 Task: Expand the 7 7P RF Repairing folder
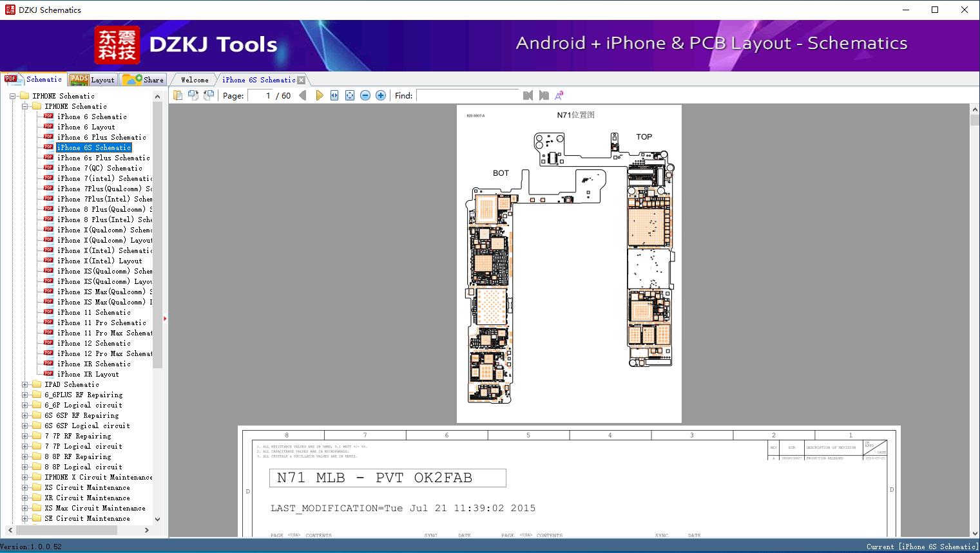pyautogui.click(x=25, y=436)
